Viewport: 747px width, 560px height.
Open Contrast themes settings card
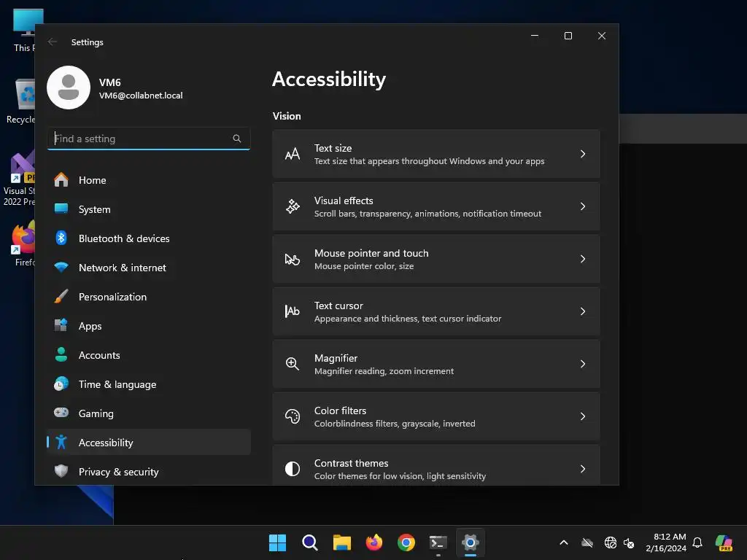coord(436,466)
